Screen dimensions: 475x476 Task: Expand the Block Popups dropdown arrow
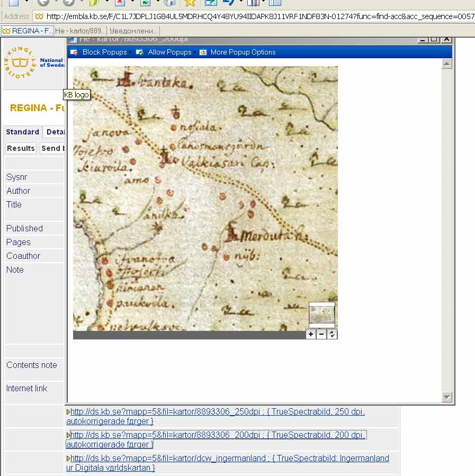tap(130, 52)
